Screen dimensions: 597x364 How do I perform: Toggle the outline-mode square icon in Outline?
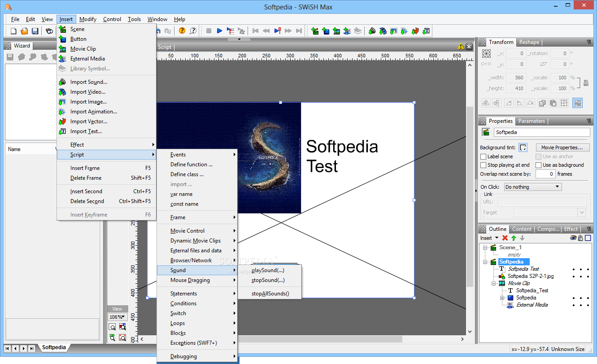click(x=588, y=238)
